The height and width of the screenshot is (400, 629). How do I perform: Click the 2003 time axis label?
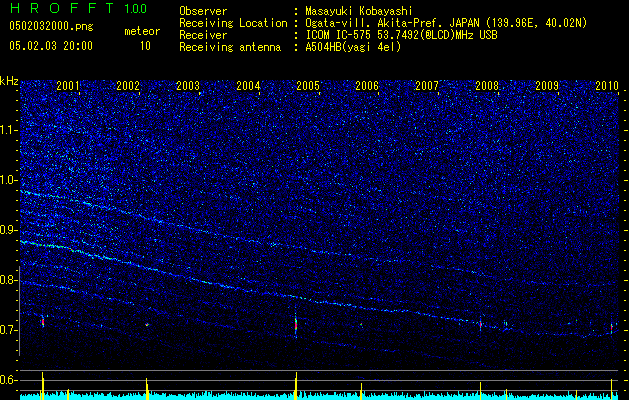pyautogui.click(x=188, y=85)
